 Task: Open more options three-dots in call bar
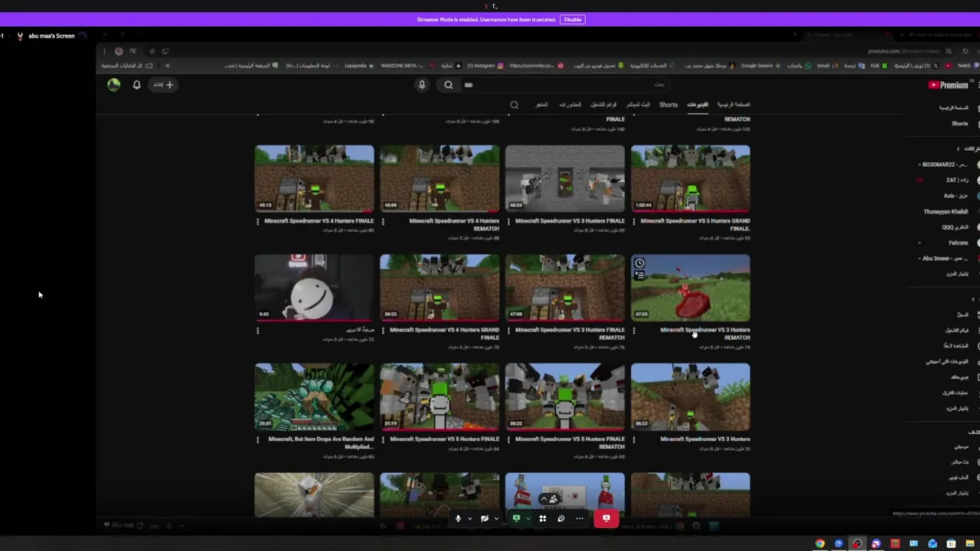tap(580, 519)
